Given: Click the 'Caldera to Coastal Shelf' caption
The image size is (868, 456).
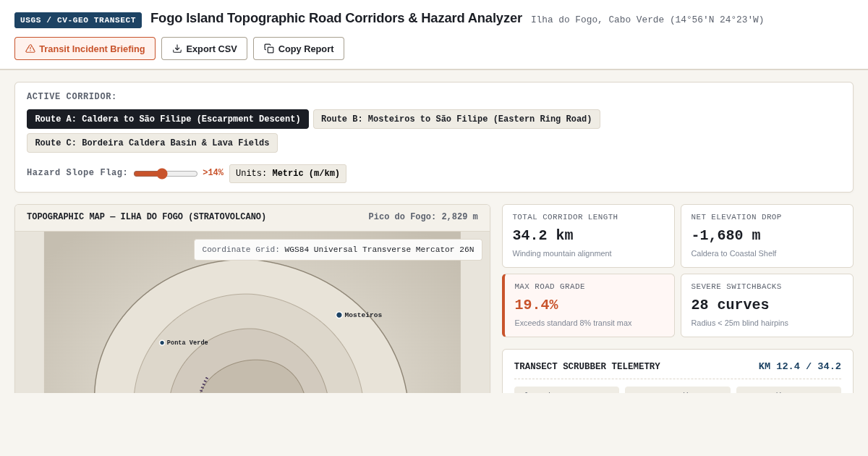Looking at the screenshot, I should (x=733, y=253).
